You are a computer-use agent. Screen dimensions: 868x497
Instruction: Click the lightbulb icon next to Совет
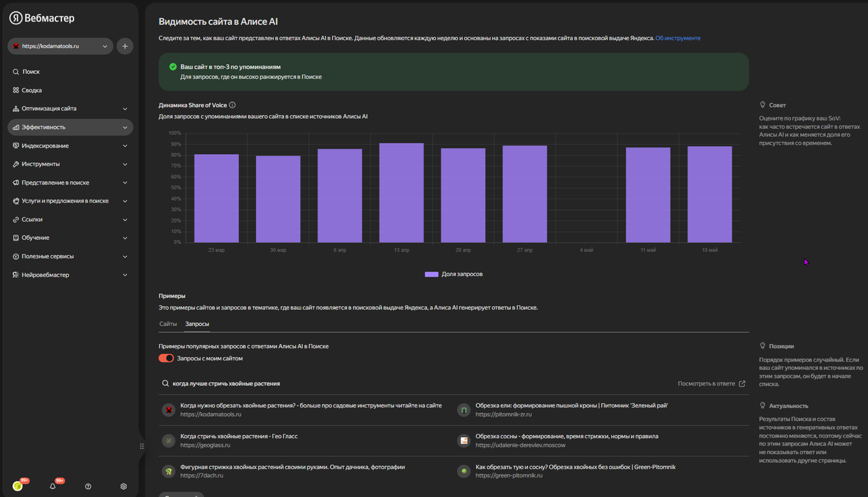point(763,105)
